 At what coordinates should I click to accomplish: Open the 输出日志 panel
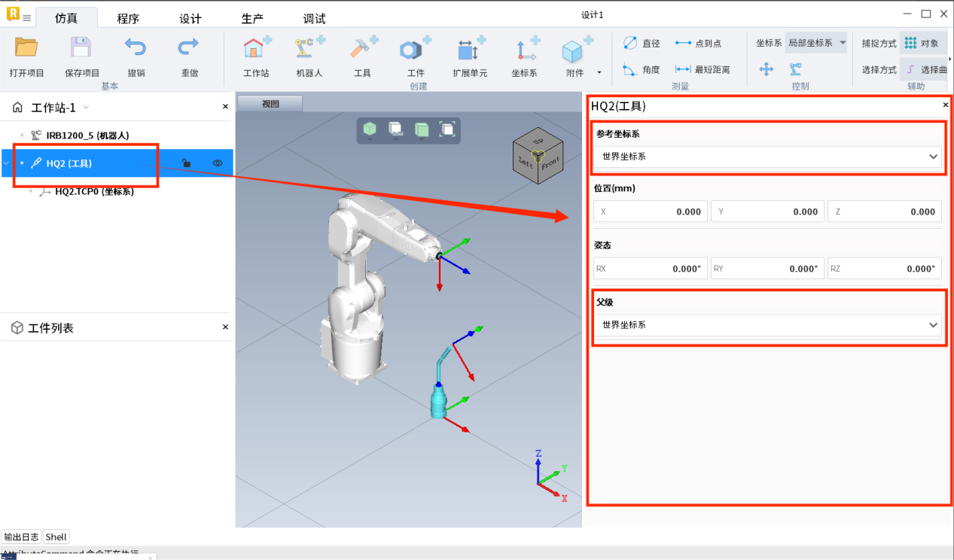(x=21, y=537)
